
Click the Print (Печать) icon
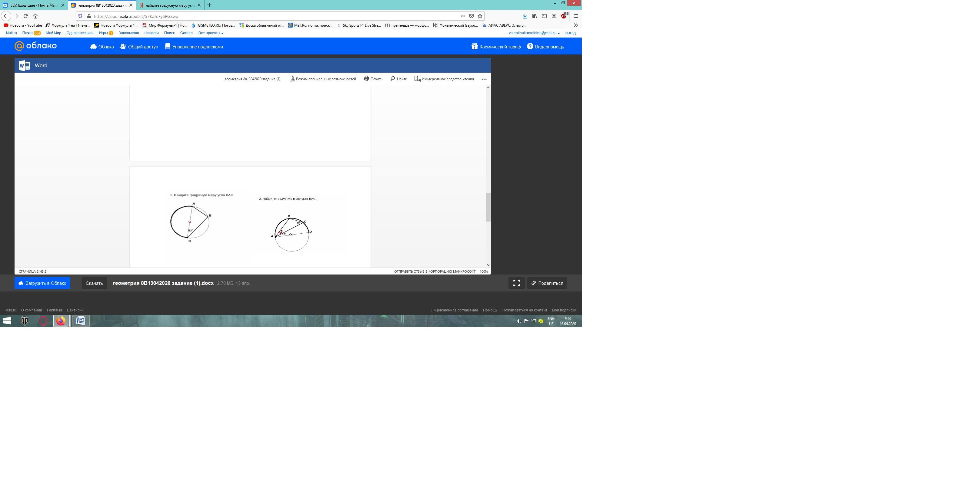tap(366, 79)
